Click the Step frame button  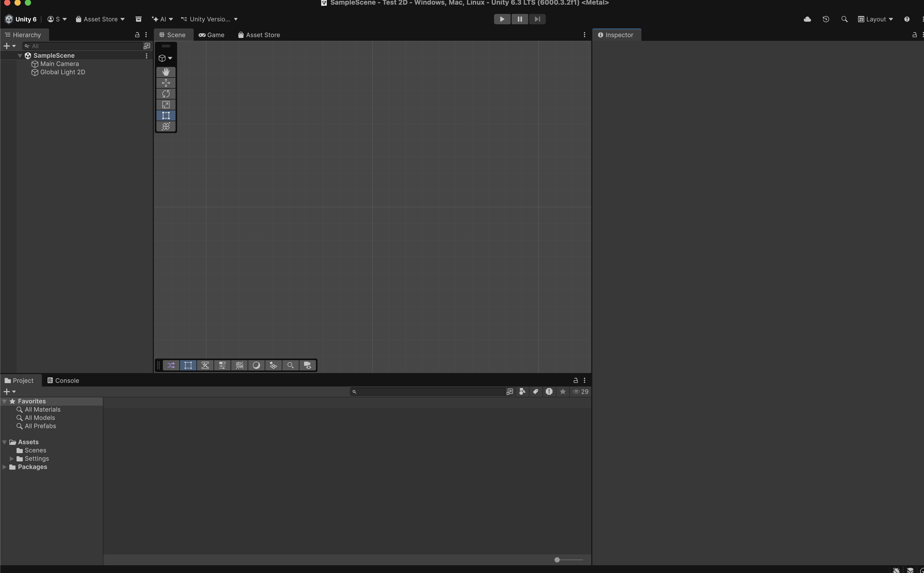click(537, 19)
